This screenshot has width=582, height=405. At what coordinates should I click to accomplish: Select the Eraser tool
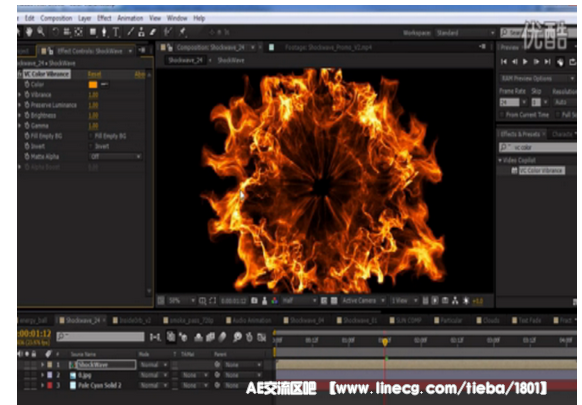[152, 32]
